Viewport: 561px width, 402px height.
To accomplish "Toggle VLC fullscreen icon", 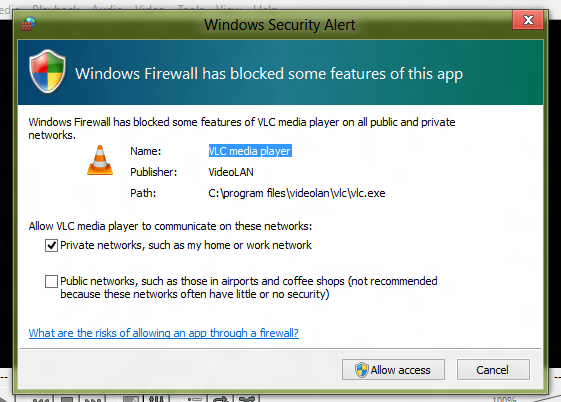I will coord(130,398).
